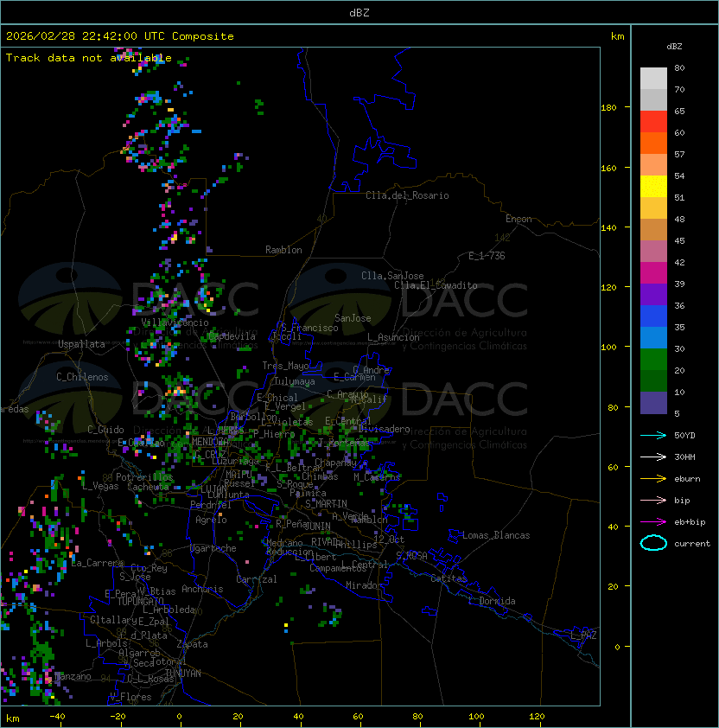The height and width of the screenshot is (728, 719).
Task: Click the 'MENDOZA' label on the map
Action: coord(210,442)
